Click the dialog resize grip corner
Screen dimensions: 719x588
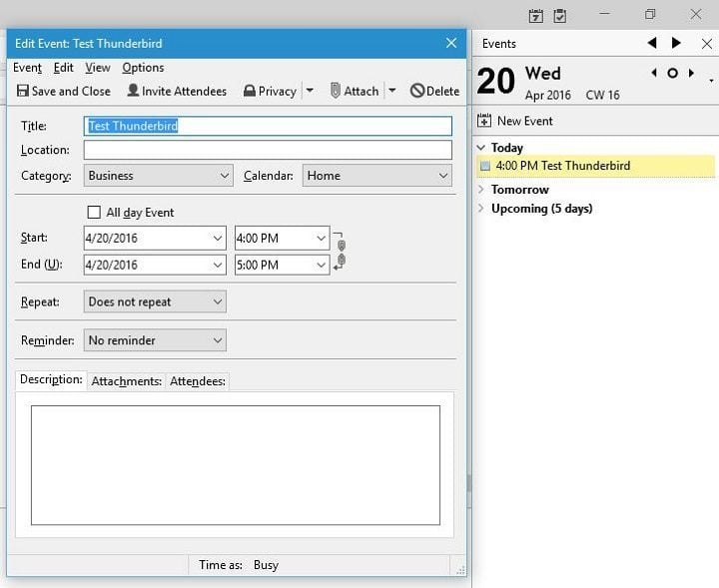click(460, 570)
